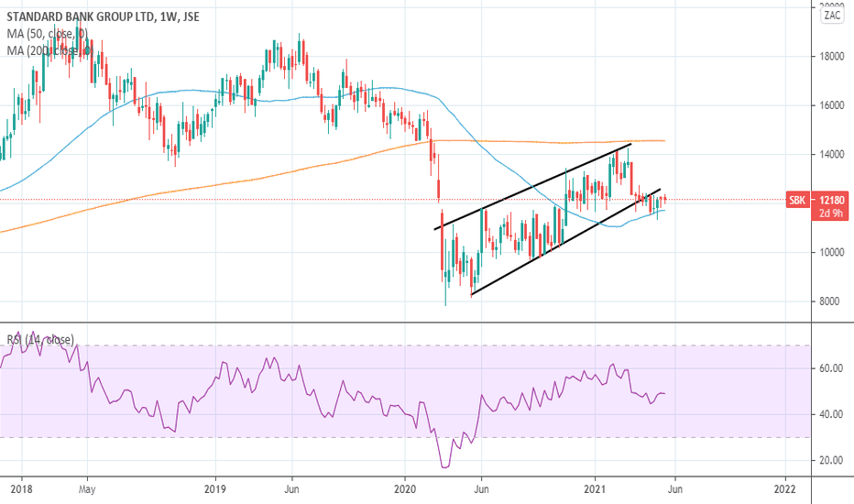Click the 2022 time axis label

[785, 488]
